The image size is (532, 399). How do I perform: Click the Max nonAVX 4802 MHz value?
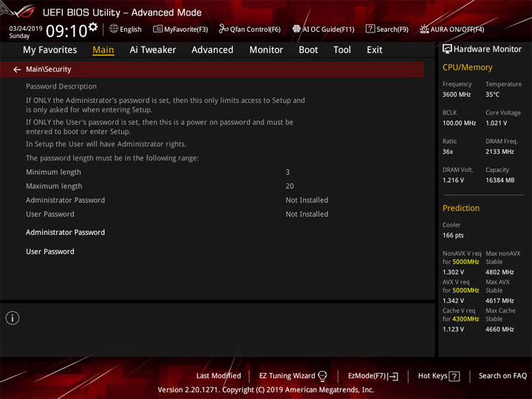(499, 272)
